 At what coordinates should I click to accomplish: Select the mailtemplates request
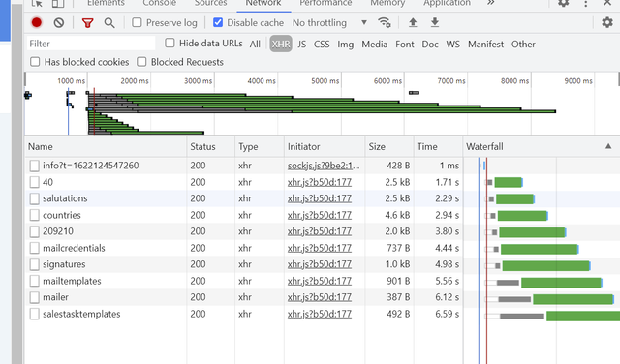[72, 281]
